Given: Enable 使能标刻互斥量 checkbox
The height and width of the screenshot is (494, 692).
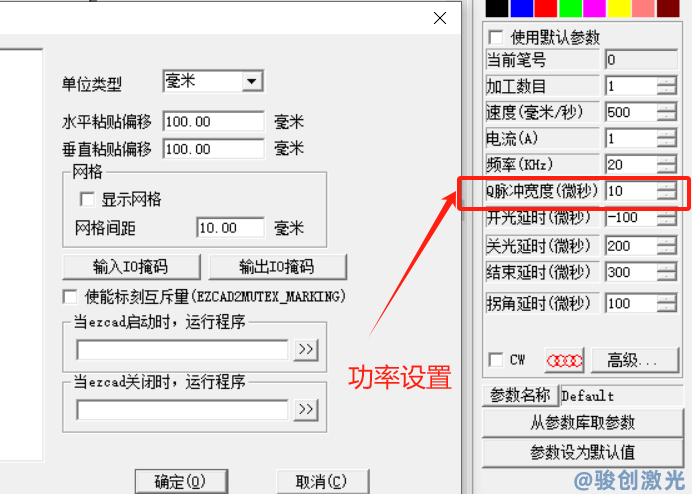Looking at the screenshot, I should (70, 296).
